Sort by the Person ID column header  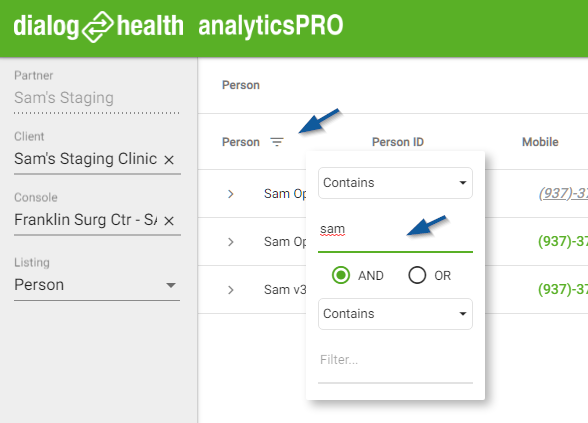point(398,142)
